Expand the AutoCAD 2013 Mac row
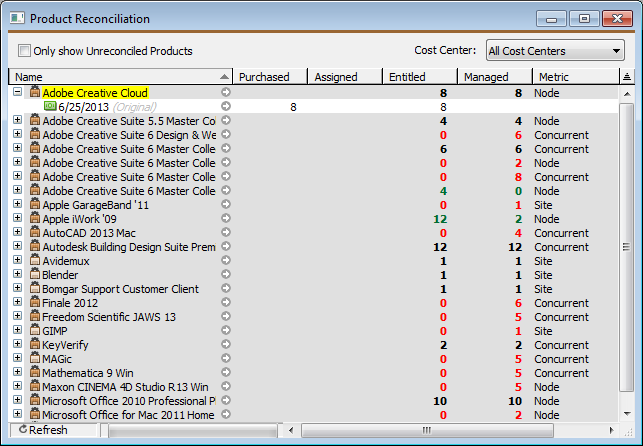 point(17,232)
